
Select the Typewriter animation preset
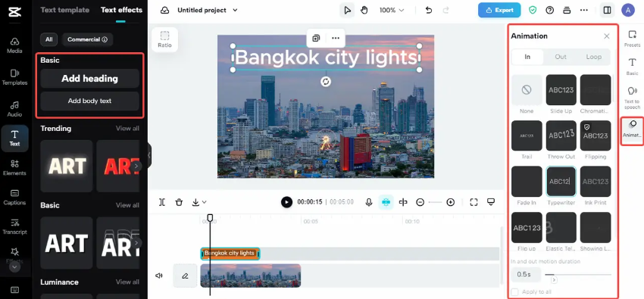[x=561, y=181]
